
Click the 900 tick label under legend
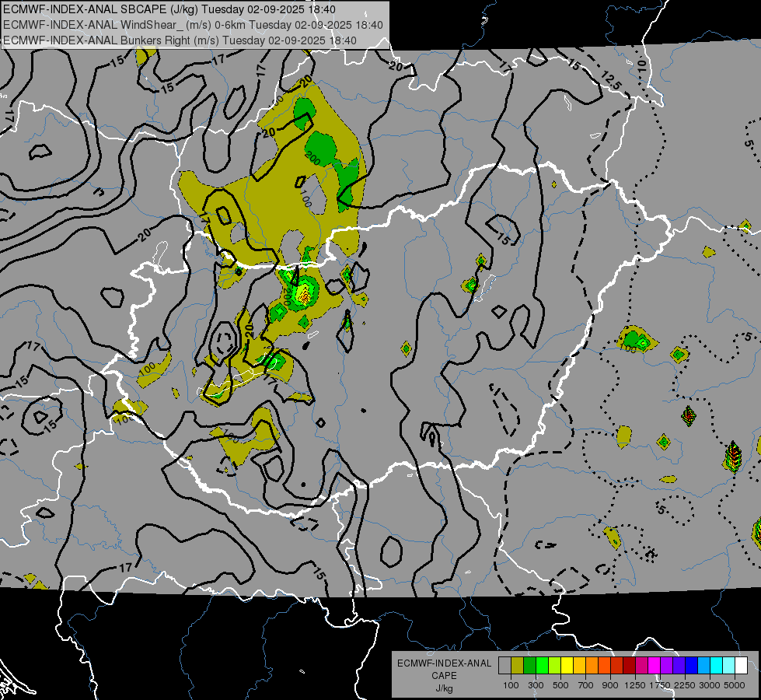(610, 685)
